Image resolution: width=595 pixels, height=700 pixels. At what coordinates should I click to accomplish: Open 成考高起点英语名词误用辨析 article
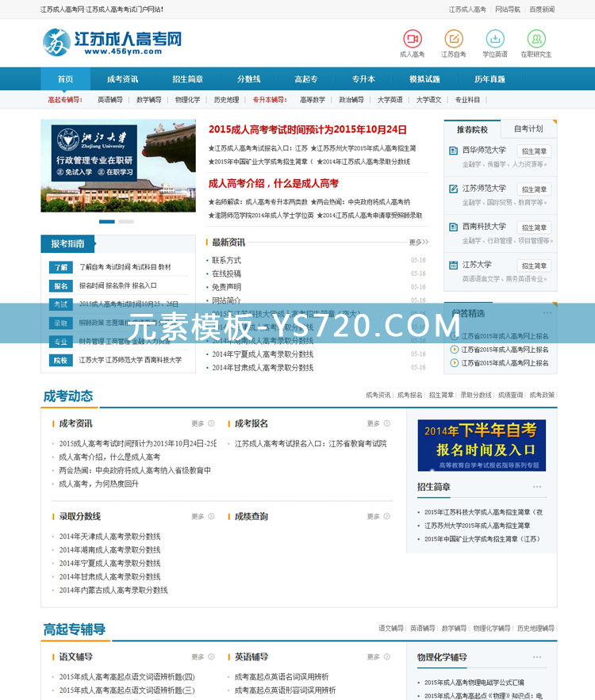(282, 677)
